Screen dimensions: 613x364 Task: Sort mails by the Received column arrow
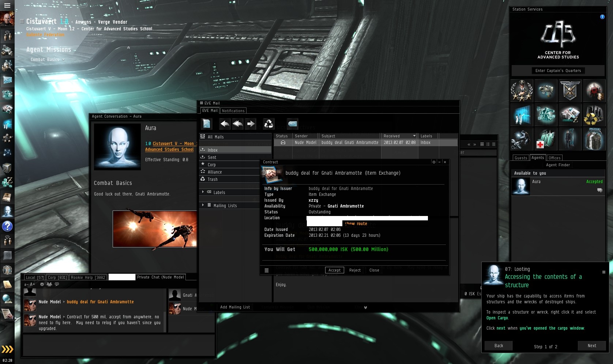pos(414,136)
